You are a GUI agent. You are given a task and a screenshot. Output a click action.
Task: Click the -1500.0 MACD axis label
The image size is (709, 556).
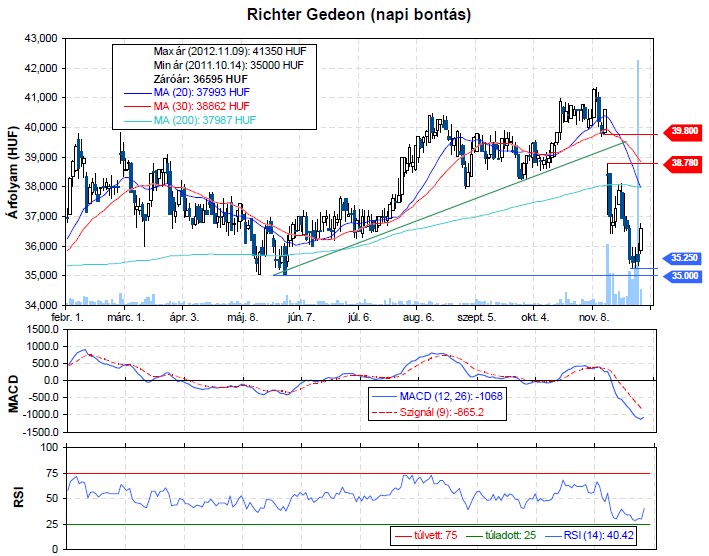pyautogui.click(x=41, y=432)
